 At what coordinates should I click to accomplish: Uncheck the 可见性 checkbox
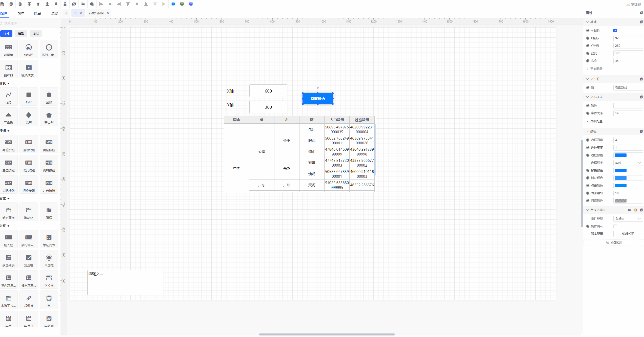[x=615, y=31]
